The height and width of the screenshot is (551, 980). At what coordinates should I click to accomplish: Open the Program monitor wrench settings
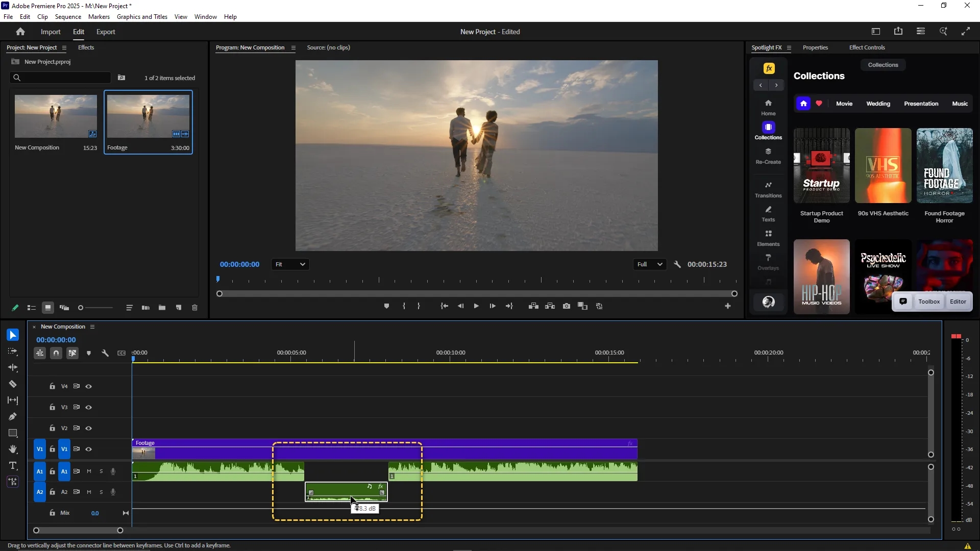point(677,264)
